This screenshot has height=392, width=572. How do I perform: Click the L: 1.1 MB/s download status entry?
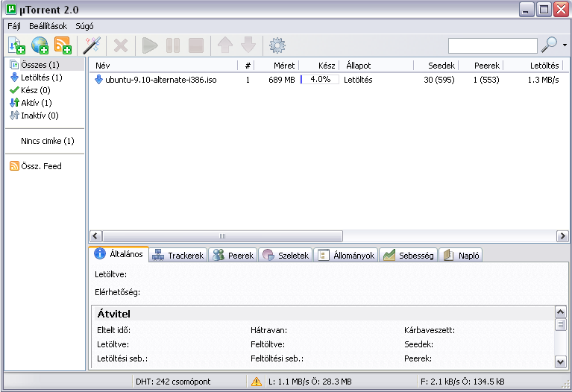pyautogui.click(x=310, y=382)
